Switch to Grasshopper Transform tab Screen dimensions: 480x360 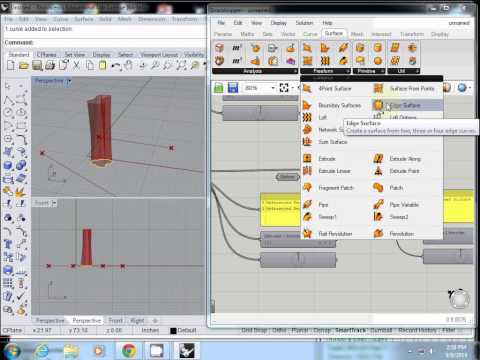click(412, 34)
